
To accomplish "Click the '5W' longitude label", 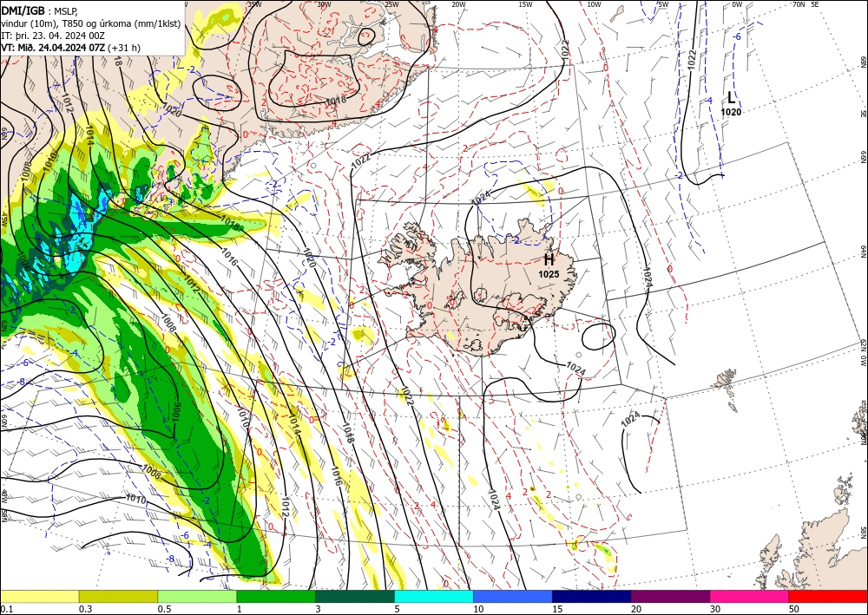I will coord(663,4).
